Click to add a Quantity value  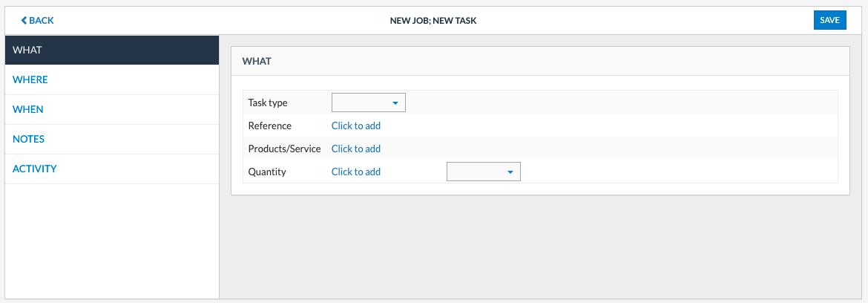(x=356, y=172)
